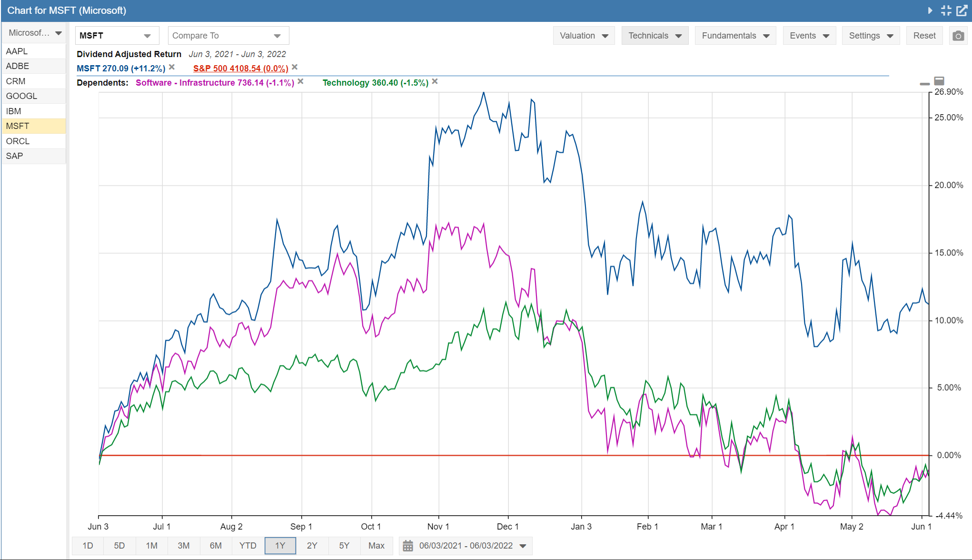Open the Fundamentals dropdown

pos(735,36)
